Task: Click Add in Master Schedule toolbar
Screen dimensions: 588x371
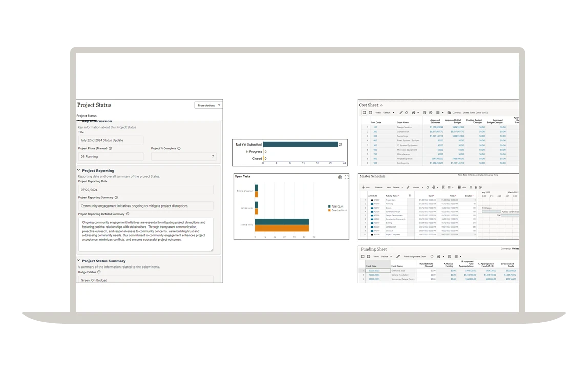Action: [365, 187]
